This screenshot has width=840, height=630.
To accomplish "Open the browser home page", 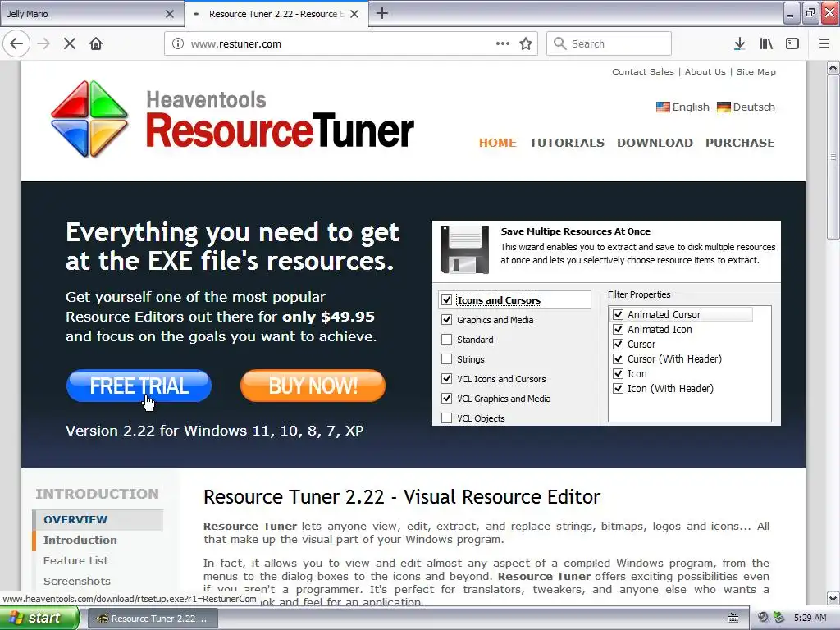I will click(96, 44).
